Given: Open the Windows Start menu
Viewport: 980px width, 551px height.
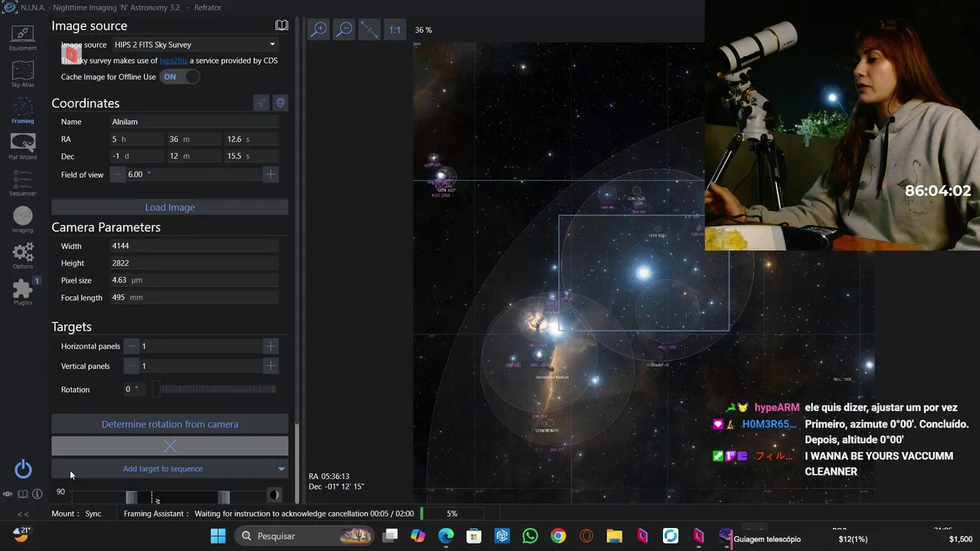Looking at the screenshot, I should 217,536.
